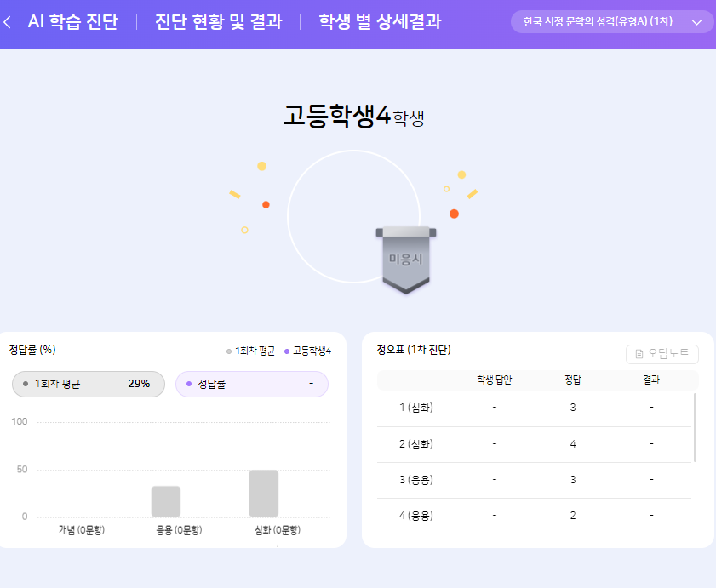The image size is (716, 588).
Task: Click the 고등학생4 student name heading
Action: (352, 117)
